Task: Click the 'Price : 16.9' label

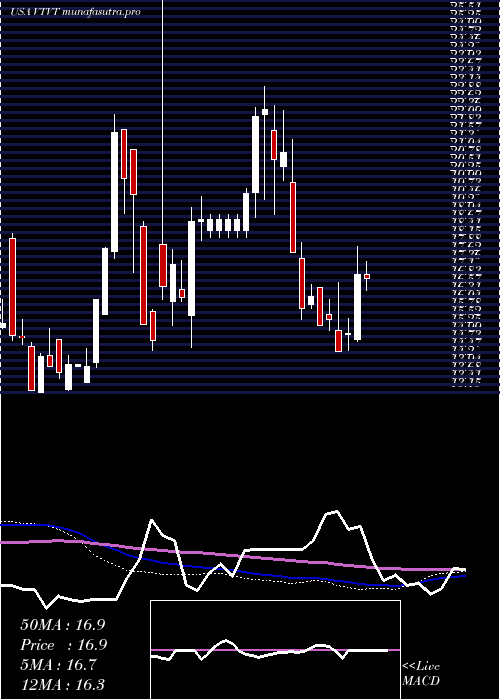Action: pyautogui.click(x=63, y=645)
